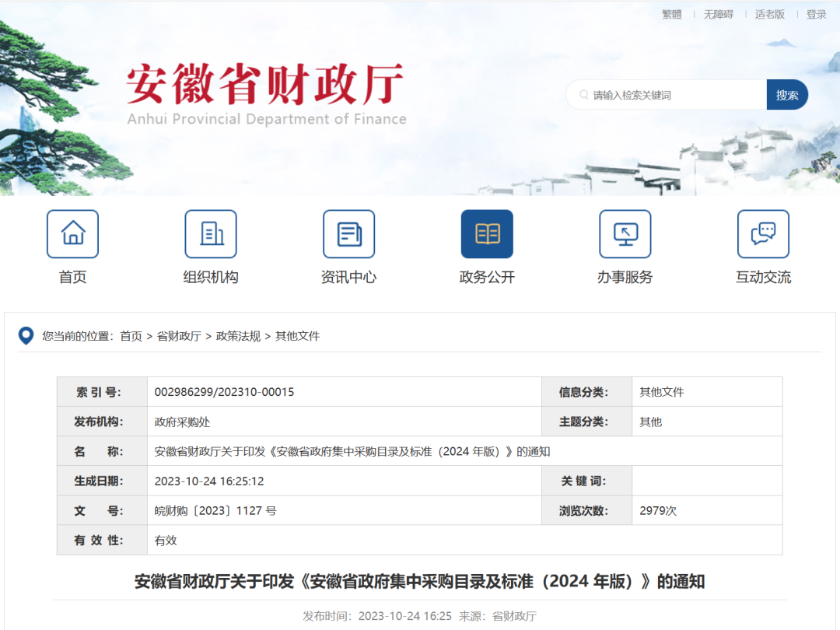Image resolution: width=840 pixels, height=630 pixels.
Task: Click the highlighted 政务公开 book icon
Action: point(487,234)
